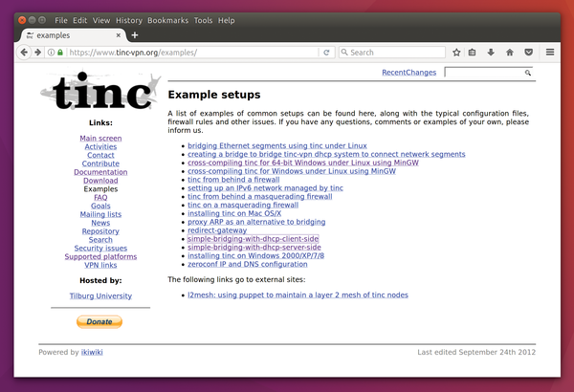The width and height of the screenshot is (574, 392).
Task: Open Security issues sidebar link
Action: click(100, 249)
